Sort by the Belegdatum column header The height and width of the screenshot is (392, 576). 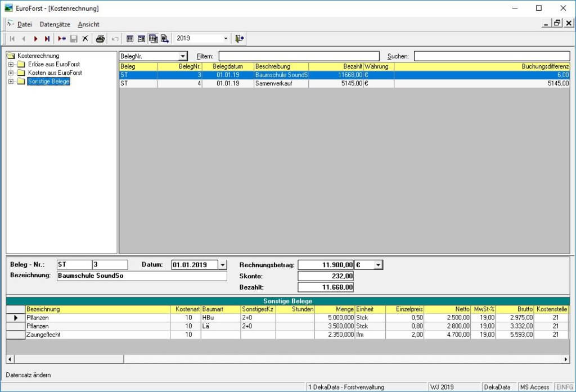click(228, 66)
